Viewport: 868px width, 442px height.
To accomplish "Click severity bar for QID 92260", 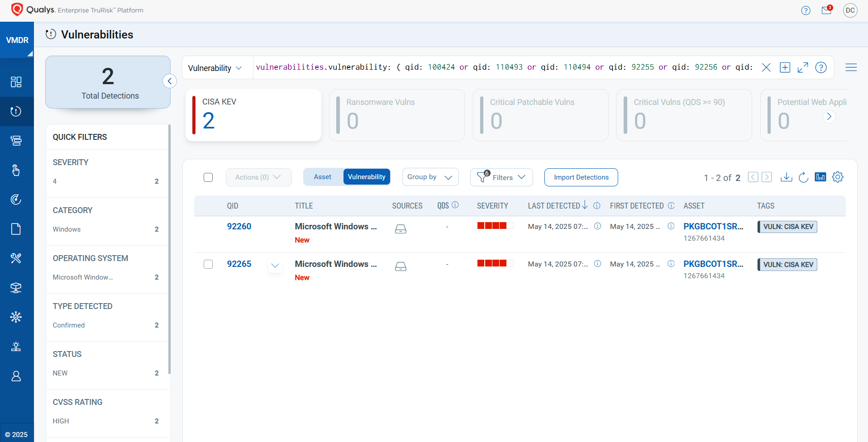I will click(495, 225).
